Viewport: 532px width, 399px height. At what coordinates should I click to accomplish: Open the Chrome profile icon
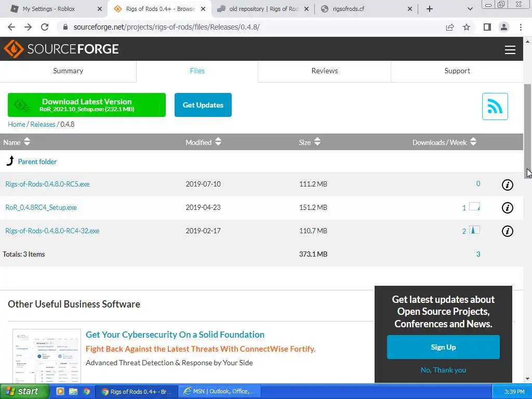(x=504, y=27)
